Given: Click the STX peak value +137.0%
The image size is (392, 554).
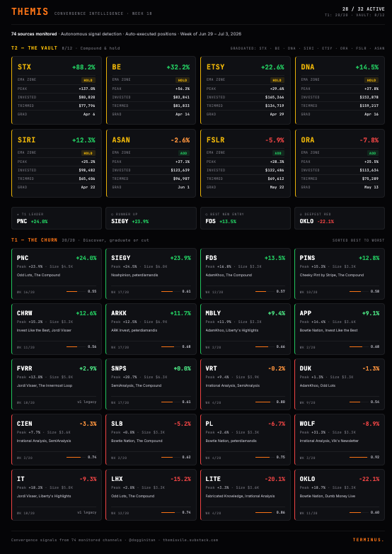Looking at the screenshot, I should (87, 89).
